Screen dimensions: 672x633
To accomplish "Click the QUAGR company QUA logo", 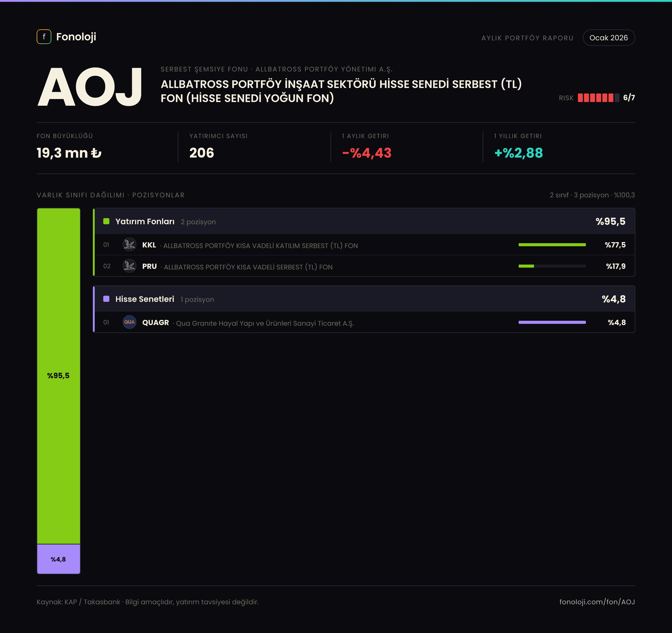I will coord(129,322).
